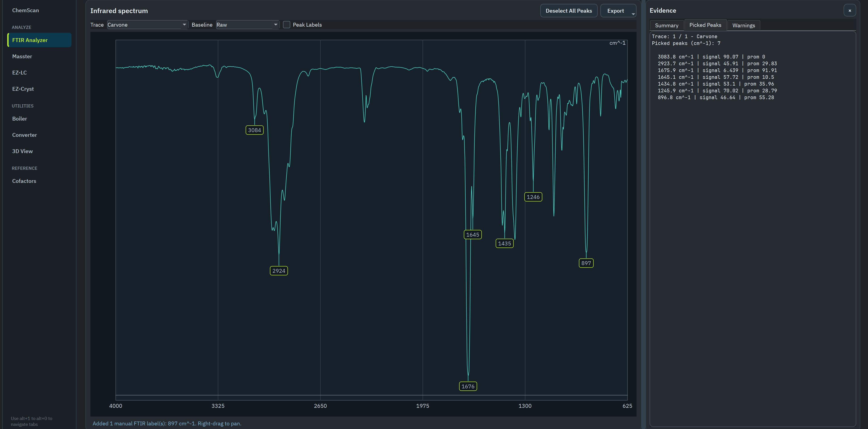Click the Evidence panel title

pos(663,10)
